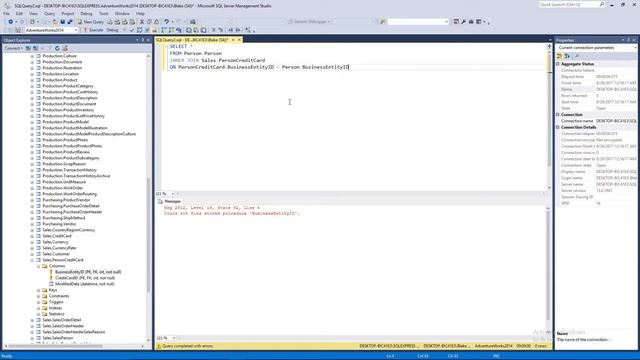Open the Help menu
The height and width of the screenshot is (360, 640).
point(140,13)
